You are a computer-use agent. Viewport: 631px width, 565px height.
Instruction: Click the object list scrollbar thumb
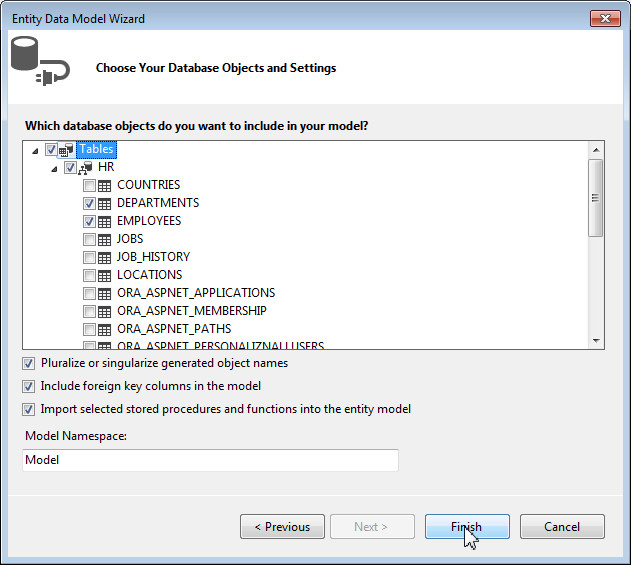tap(596, 198)
